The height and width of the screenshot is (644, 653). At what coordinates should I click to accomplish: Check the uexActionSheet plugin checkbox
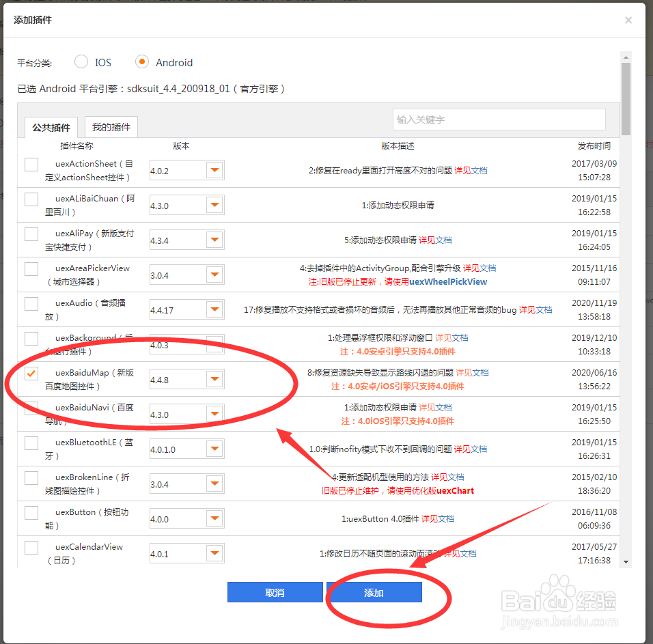pyautogui.click(x=31, y=165)
